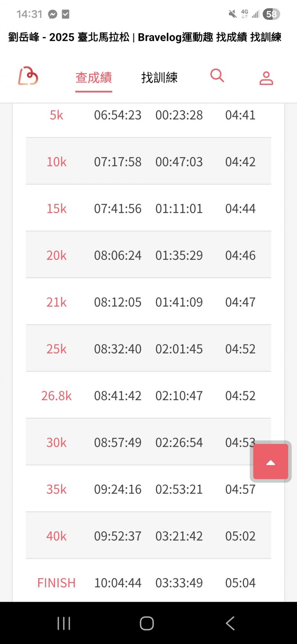
Task: Tap the checkmark notification icon in status bar
Action: click(x=65, y=14)
